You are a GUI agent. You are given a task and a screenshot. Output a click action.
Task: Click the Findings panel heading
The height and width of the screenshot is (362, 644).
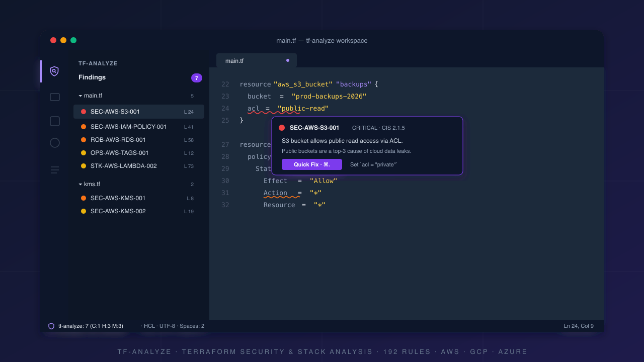pyautogui.click(x=92, y=77)
